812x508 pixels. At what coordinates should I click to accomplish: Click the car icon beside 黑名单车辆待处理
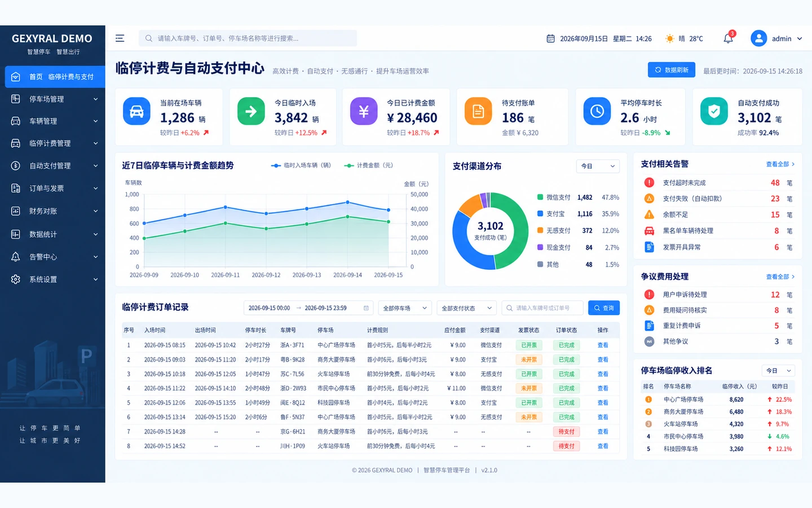[649, 230]
